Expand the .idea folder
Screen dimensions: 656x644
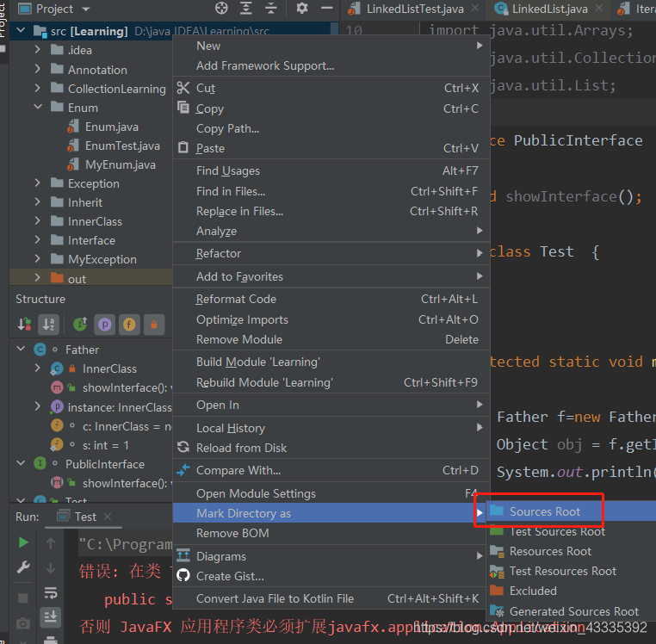click(38, 50)
